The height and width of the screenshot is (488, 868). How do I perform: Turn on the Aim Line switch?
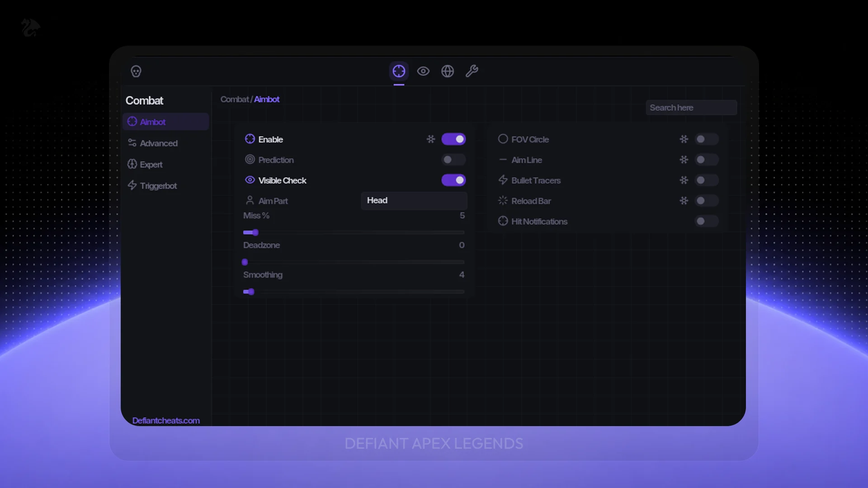pyautogui.click(x=707, y=160)
